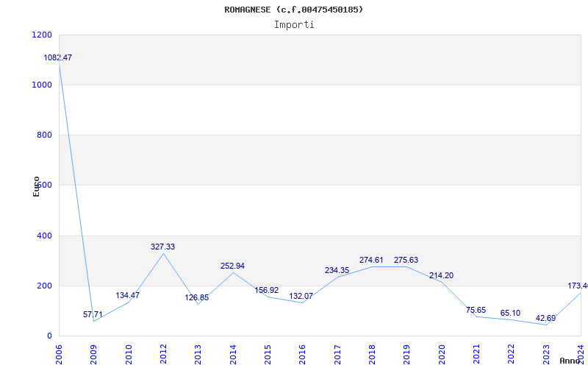Select the 1082.47 data point label
The image size is (588, 368).
58,57
